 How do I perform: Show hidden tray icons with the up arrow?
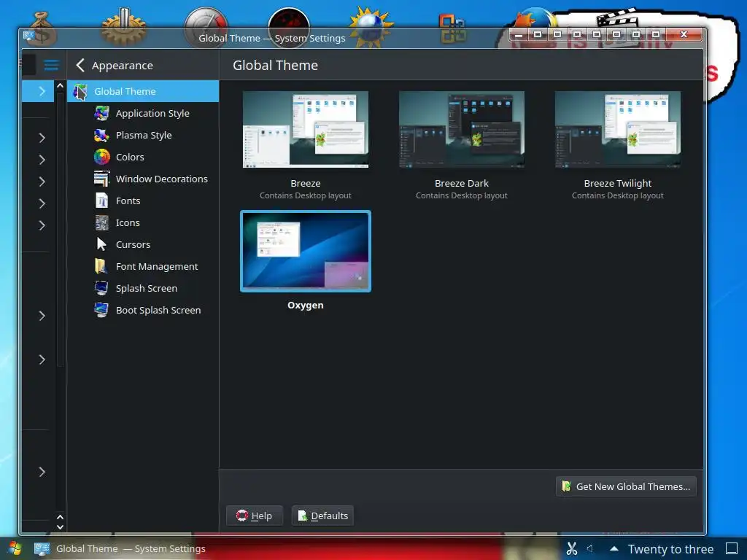(x=614, y=548)
